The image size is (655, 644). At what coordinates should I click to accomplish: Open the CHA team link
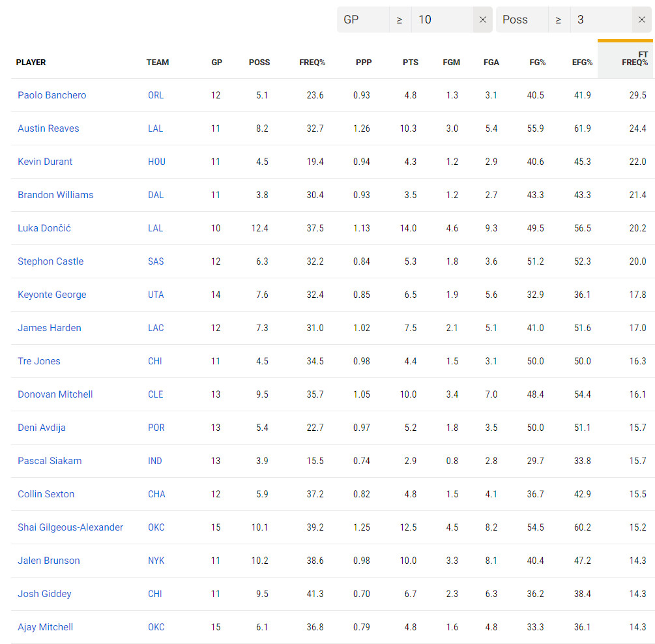click(156, 494)
